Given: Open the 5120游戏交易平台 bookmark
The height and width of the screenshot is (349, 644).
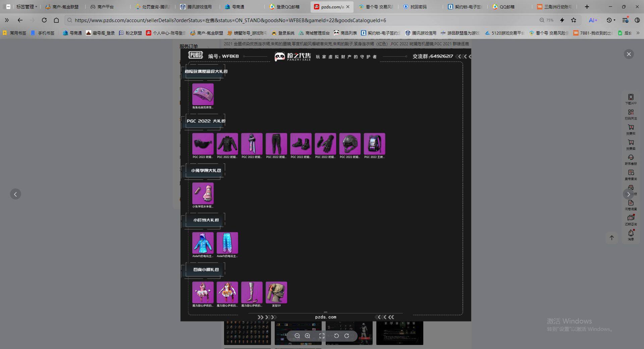Looking at the screenshot, I should (504, 33).
